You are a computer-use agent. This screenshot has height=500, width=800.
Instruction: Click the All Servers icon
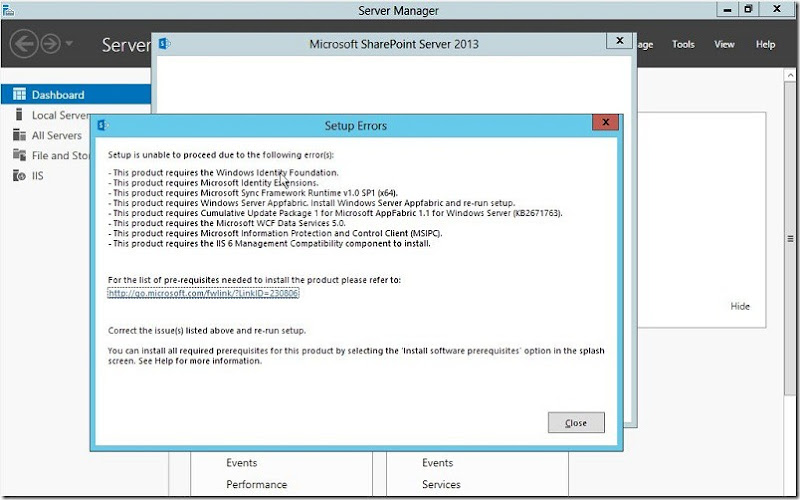coord(19,135)
